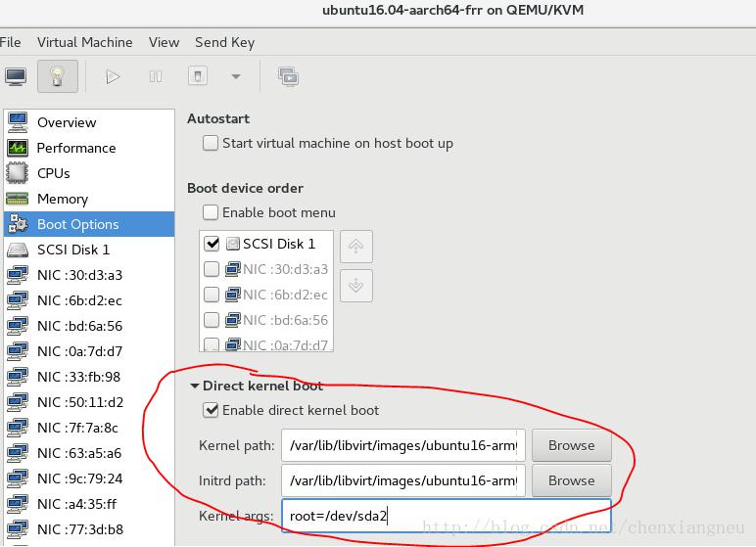Screen dimensions: 756x547
Task: Select NIC :33:fb:98 in sidebar
Action: (89, 377)
